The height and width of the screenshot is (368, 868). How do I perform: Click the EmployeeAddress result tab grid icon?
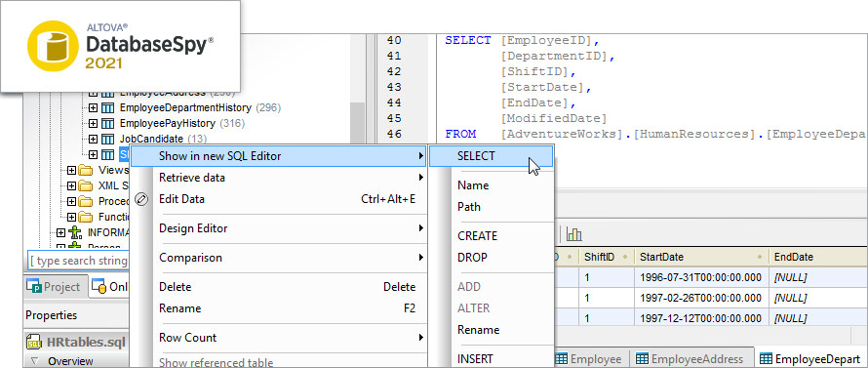tap(642, 358)
